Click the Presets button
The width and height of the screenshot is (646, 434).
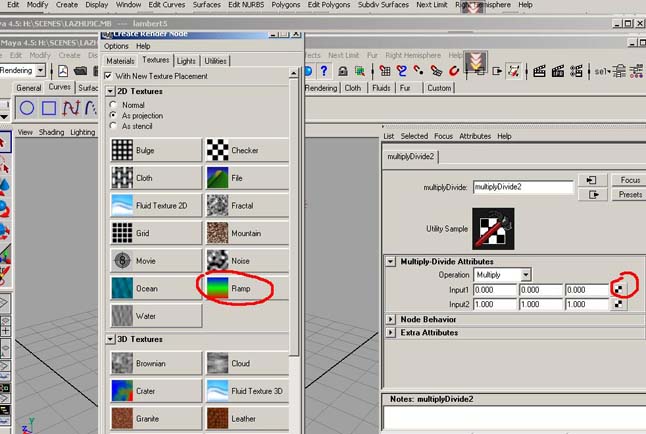630,194
